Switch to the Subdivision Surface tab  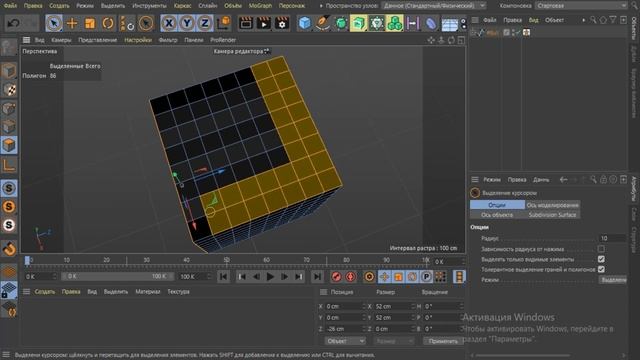tap(552, 215)
